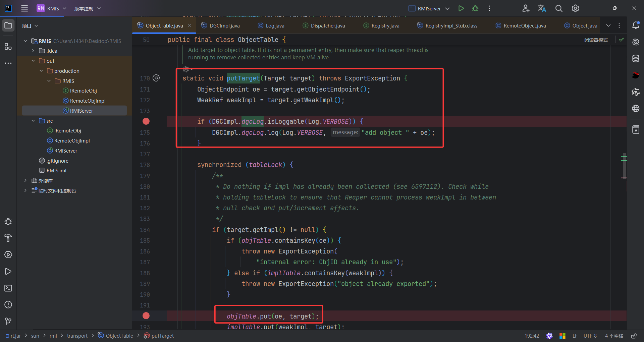644x342 pixels.
Task: Click the 192:42 caret position
Action: (x=532, y=336)
